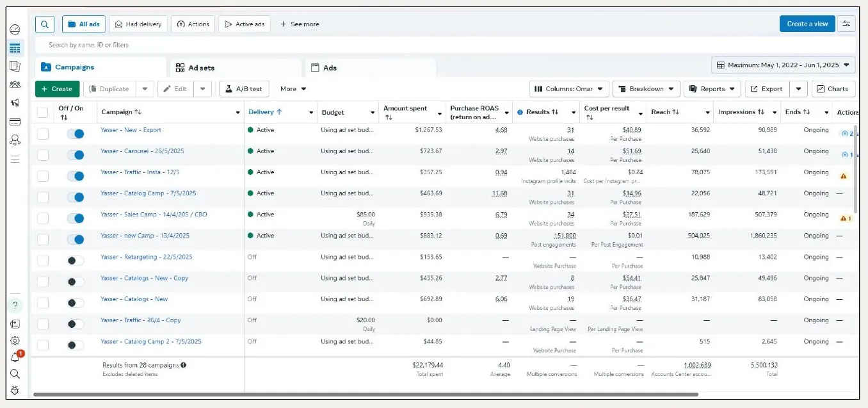Select the Active ads filter

coord(244,24)
